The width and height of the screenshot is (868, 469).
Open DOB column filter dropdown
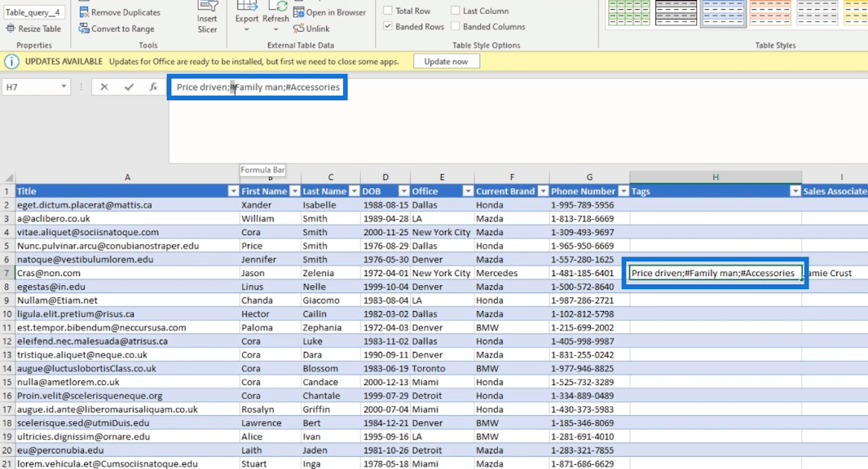coord(403,191)
